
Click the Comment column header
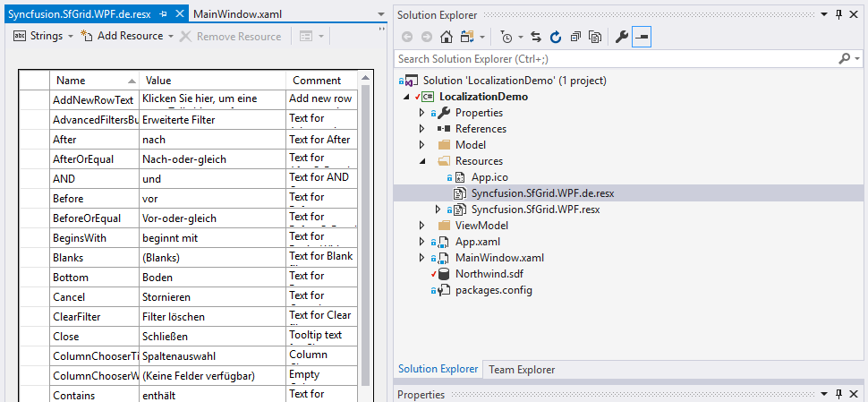[x=322, y=81]
